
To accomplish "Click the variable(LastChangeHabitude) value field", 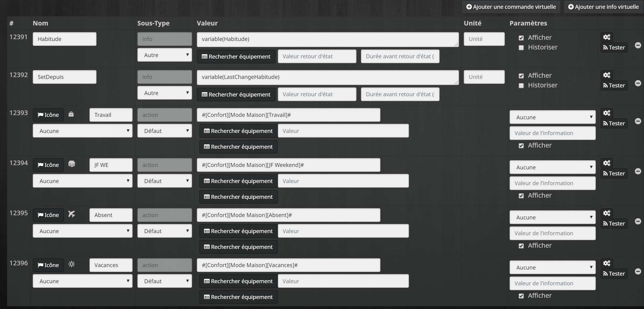I will coord(328,77).
